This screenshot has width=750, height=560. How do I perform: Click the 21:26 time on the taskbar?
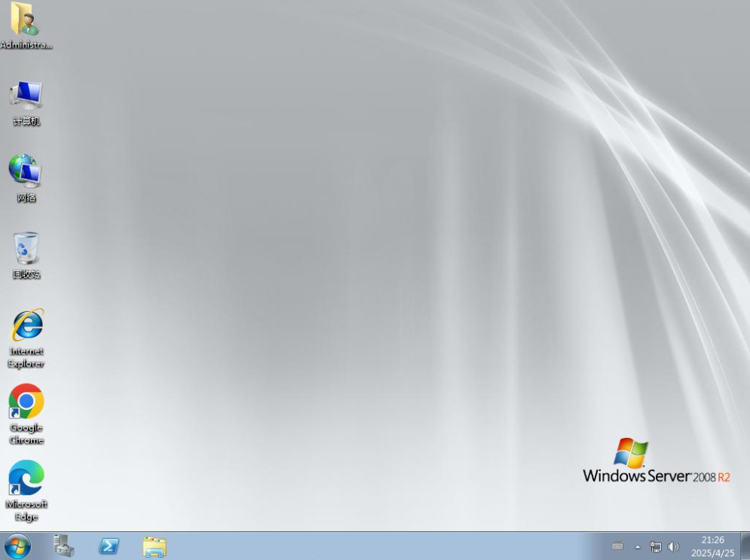(712, 540)
